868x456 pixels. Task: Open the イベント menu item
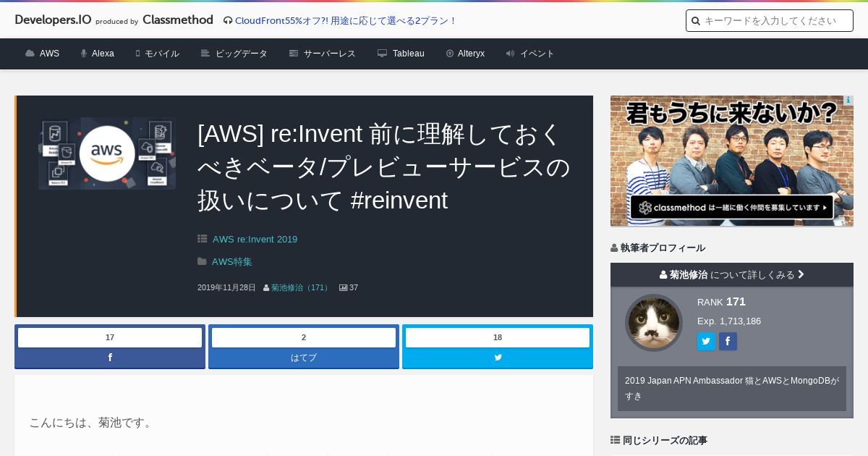537,54
